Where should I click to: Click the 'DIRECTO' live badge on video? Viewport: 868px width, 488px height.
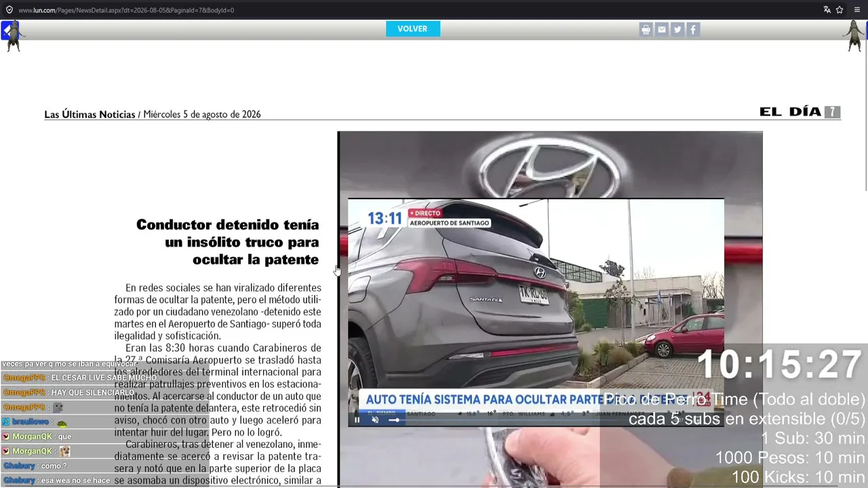tap(425, 213)
